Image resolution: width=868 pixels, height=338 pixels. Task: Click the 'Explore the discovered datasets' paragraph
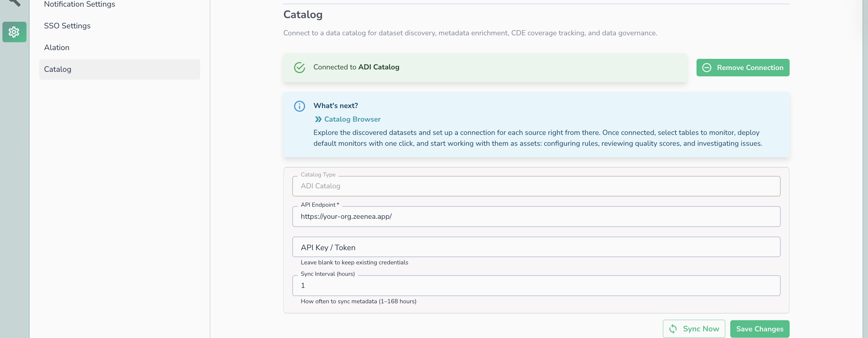537,138
